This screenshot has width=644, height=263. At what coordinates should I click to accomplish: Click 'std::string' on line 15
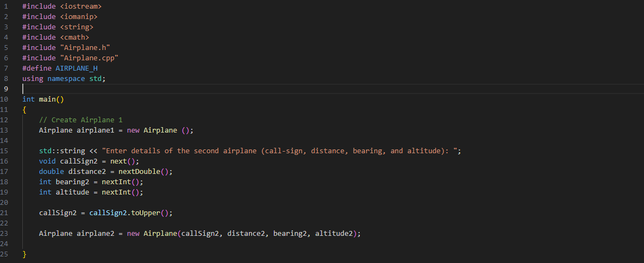point(62,151)
